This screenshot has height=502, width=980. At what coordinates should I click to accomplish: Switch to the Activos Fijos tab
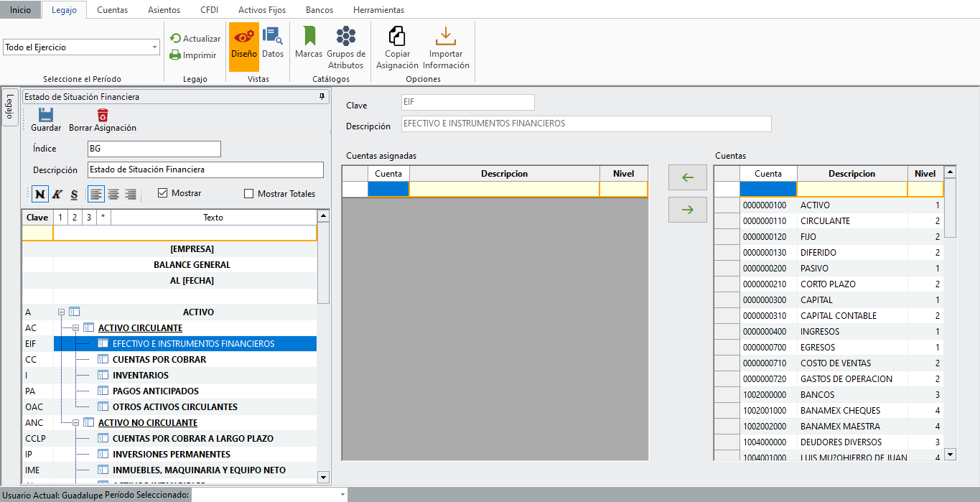click(x=261, y=10)
